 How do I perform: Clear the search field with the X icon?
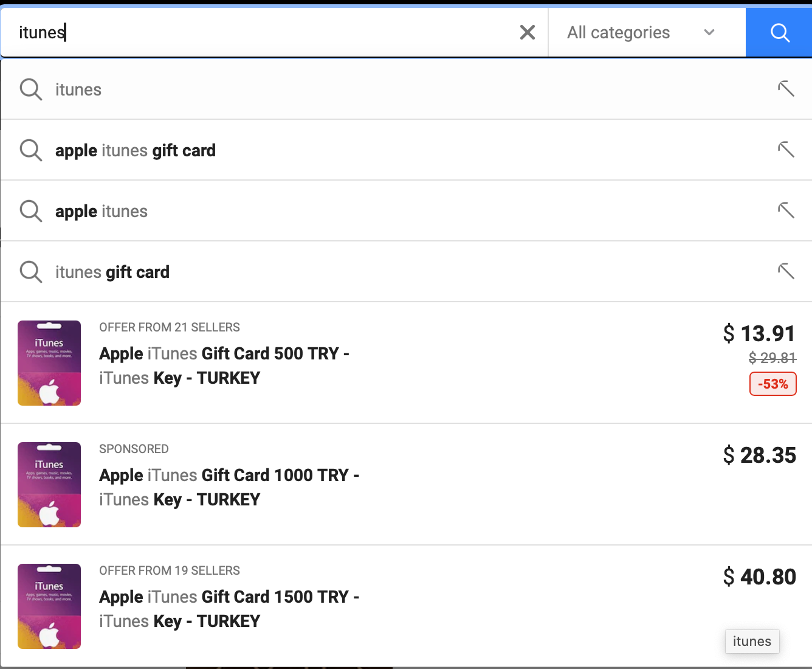(x=528, y=32)
